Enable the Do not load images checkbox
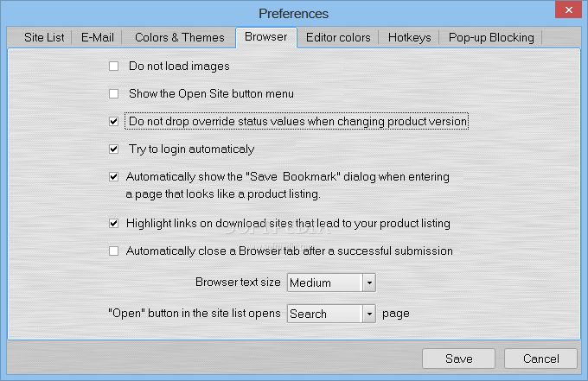The width and height of the screenshot is (588, 381). click(x=113, y=66)
